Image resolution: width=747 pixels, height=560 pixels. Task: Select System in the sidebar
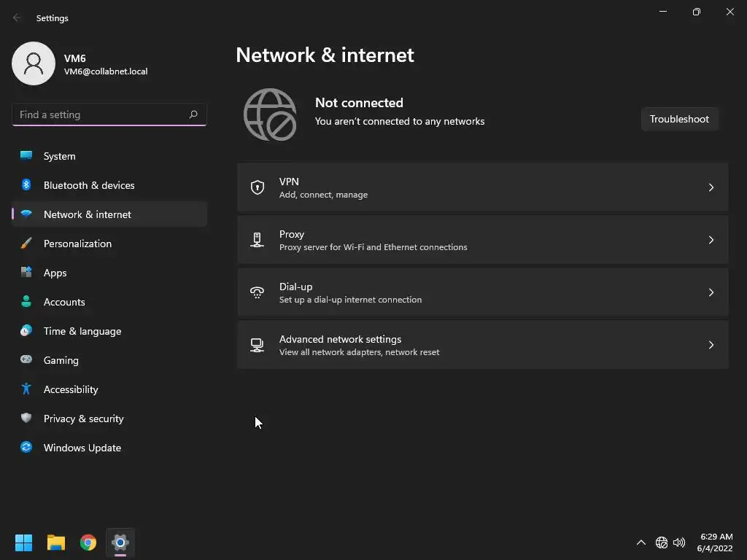[59, 156]
